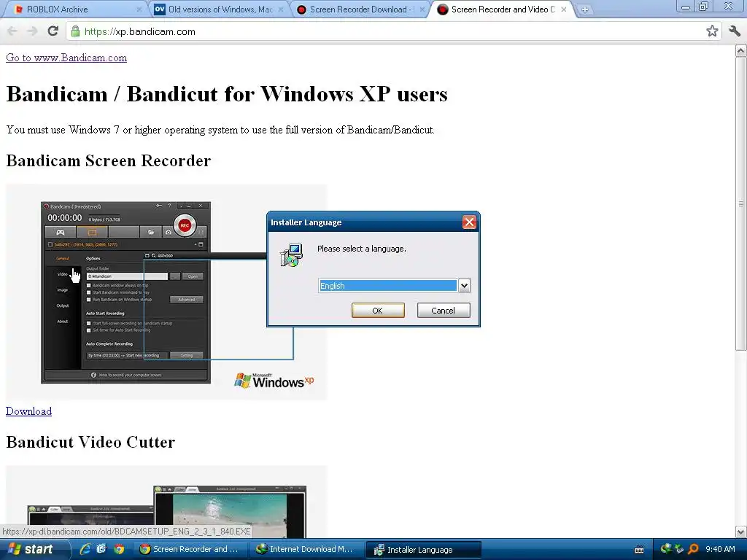The image size is (747, 560).
Task: Click the Bandicut Video Cutter heading
Action: click(x=90, y=443)
